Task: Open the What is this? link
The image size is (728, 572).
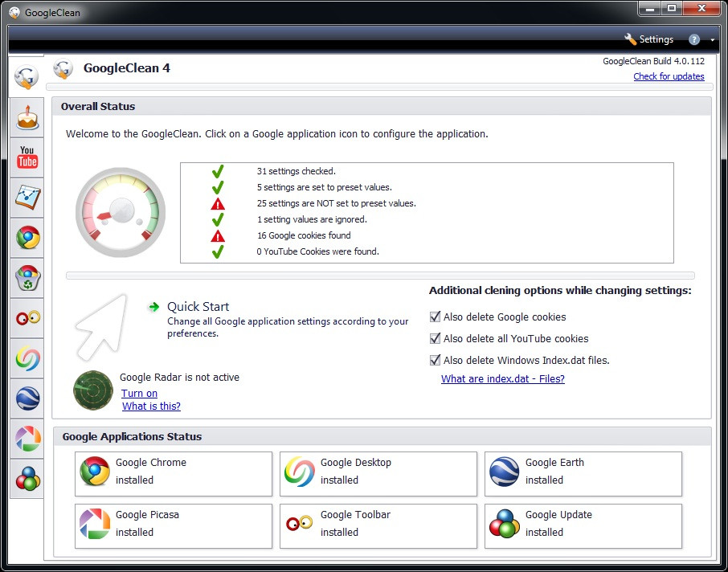Action: [151, 407]
